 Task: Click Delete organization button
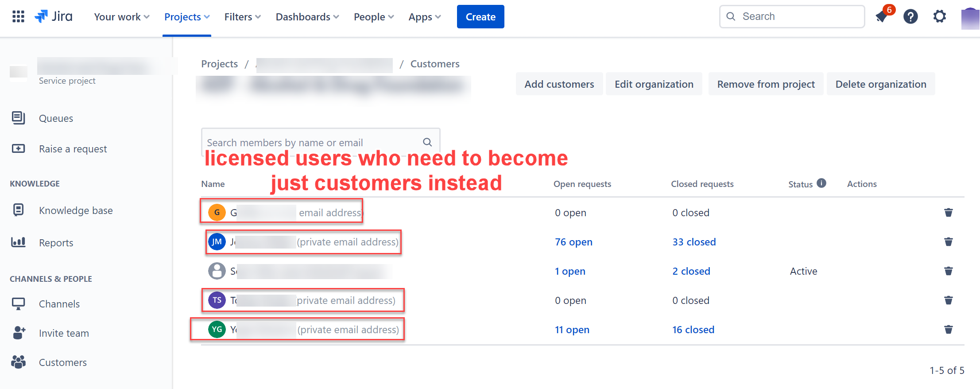(x=881, y=84)
